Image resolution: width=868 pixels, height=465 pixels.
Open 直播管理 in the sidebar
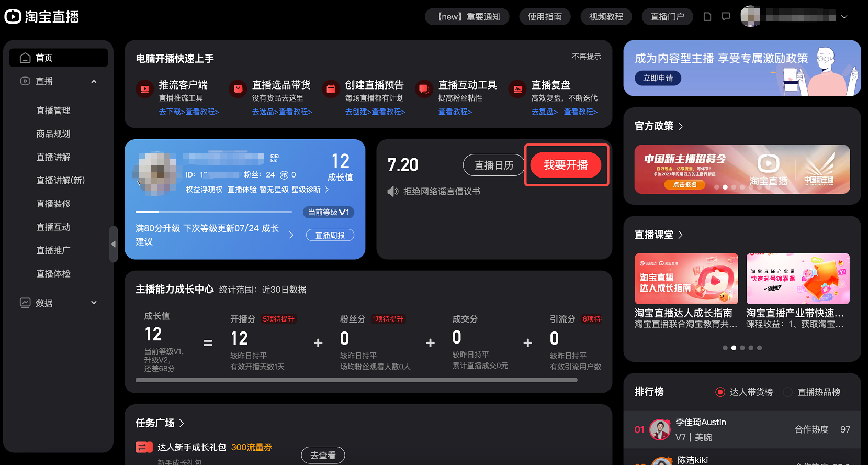pyautogui.click(x=53, y=110)
